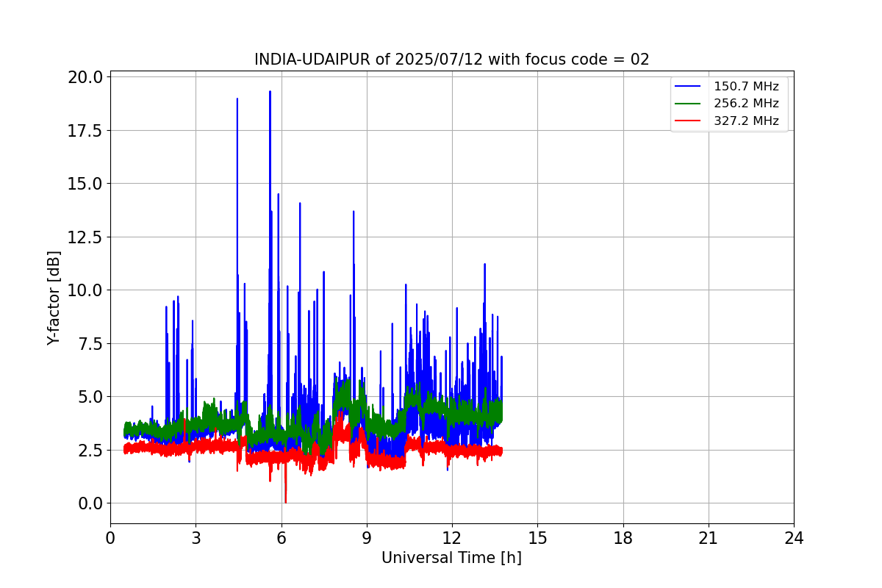Click the Y-factor [dB] axis label
The width and height of the screenshot is (882, 588).
(54, 298)
